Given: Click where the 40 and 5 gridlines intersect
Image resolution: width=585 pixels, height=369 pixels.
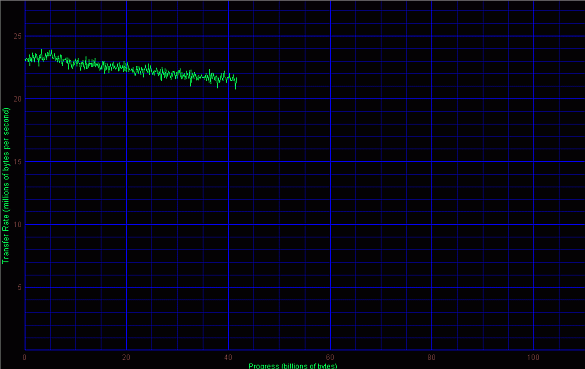Looking at the screenshot, I should point(228,287).
